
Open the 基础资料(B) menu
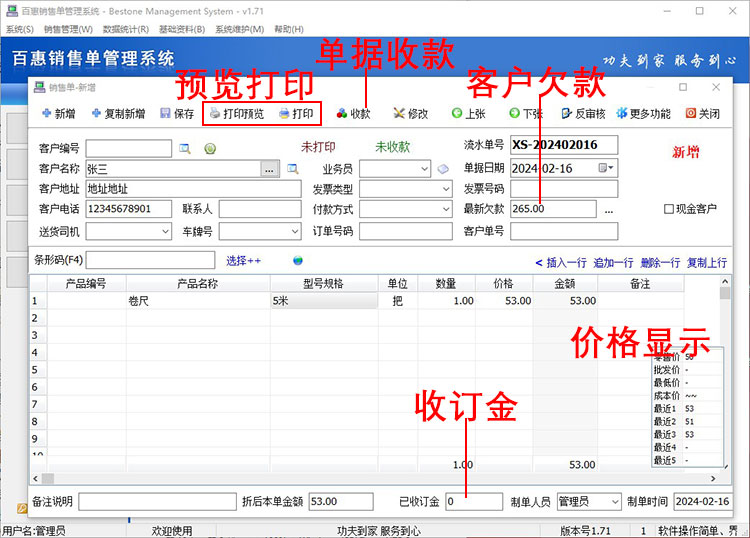tap(182, 29)
